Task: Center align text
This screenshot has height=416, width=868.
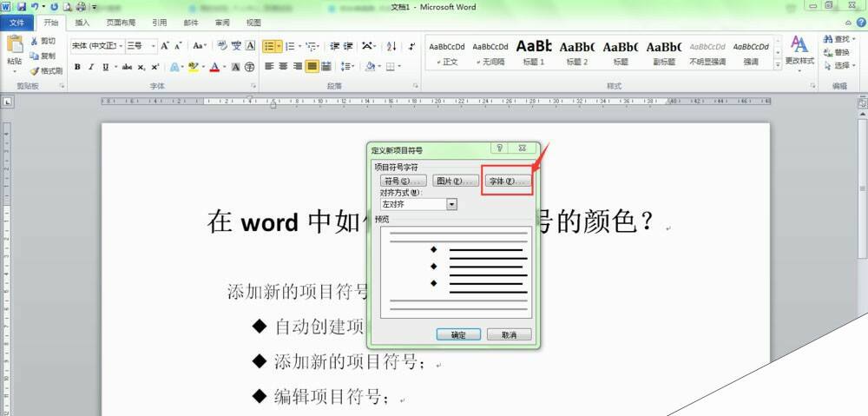Action: point(284,67)
